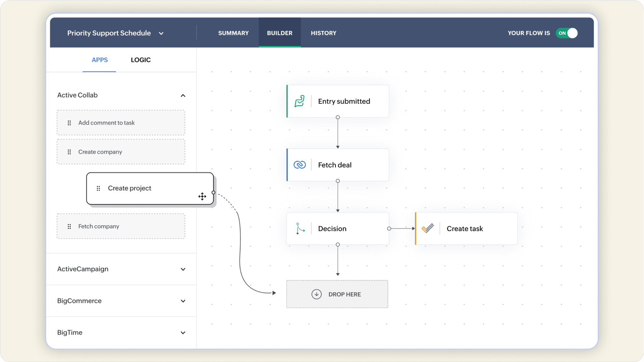Collapse the Active Collab section
This screenshot has width=644, height=362.
tap(183, 95)
